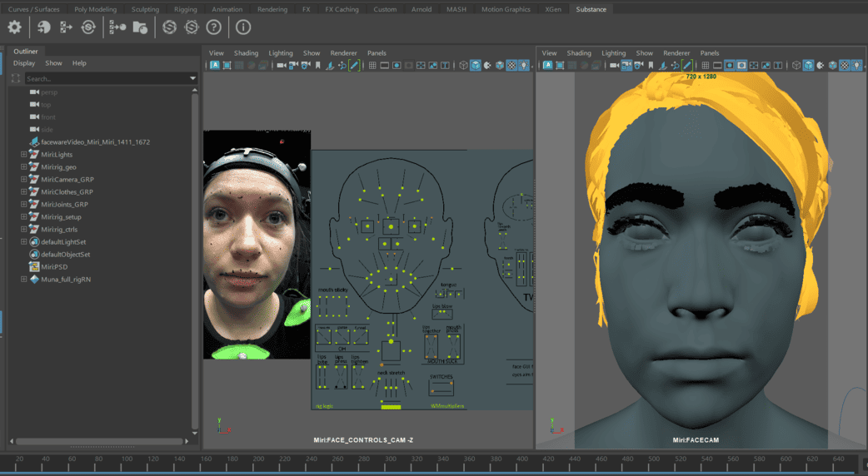Click the circular S Substance shelf icon
868x476 pixels.
(x=169, y=27)
